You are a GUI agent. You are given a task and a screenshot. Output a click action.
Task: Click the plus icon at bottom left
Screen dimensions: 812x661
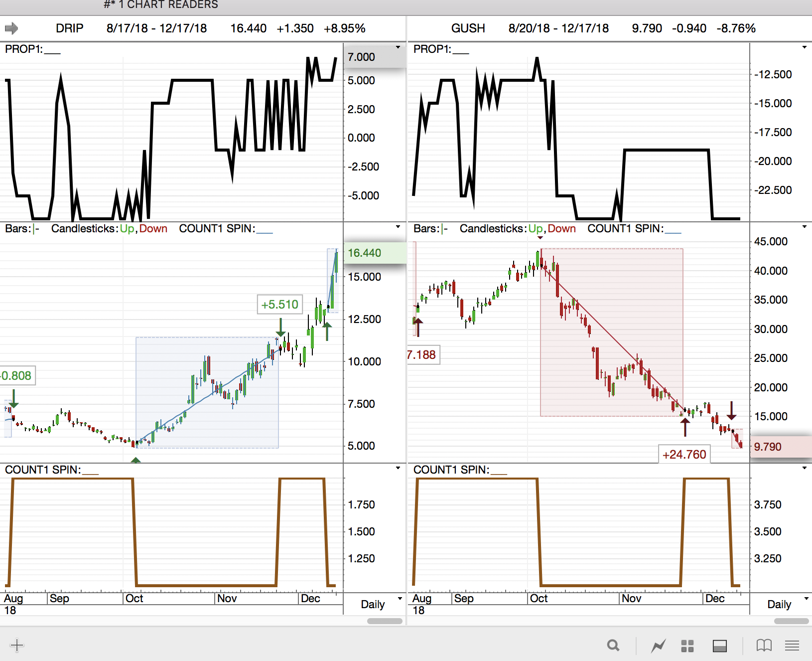point(16,646)
